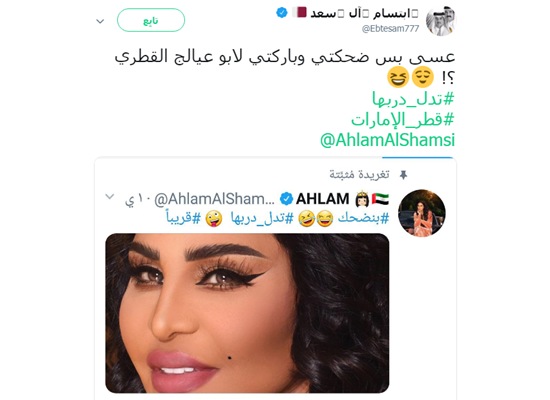Click the princess emoji beside AHLAM name
This screenshot has height=400, width=550.
tap(362, 199)
